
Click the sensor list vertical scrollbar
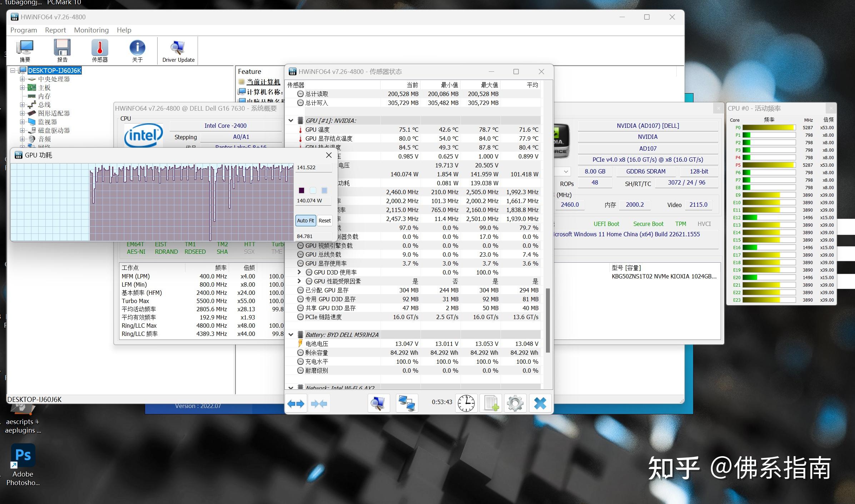point(548,321)
